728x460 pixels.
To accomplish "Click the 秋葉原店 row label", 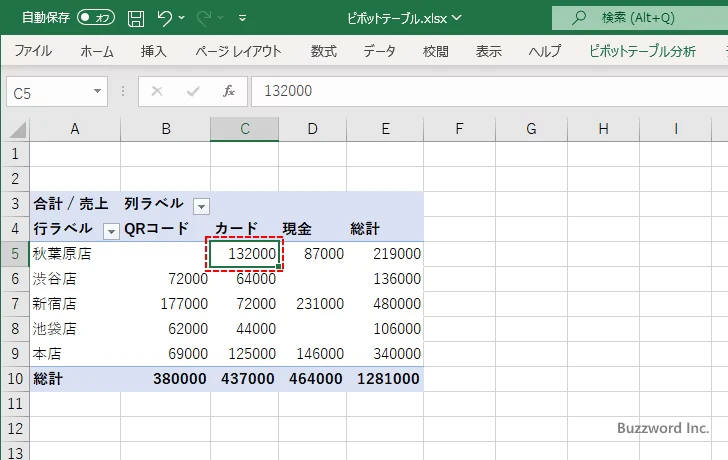I will pyautogui.click(x=75, y=254).
